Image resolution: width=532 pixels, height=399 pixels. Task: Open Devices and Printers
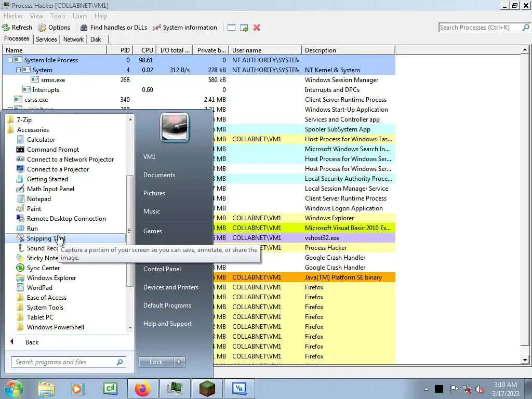pyautogui.click(x=171, y=287)
